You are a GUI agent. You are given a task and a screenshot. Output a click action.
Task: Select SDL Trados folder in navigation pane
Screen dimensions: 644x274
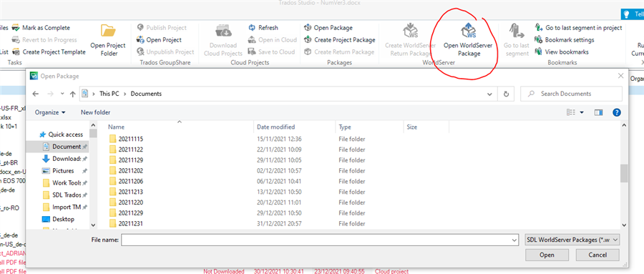point(62,195)
